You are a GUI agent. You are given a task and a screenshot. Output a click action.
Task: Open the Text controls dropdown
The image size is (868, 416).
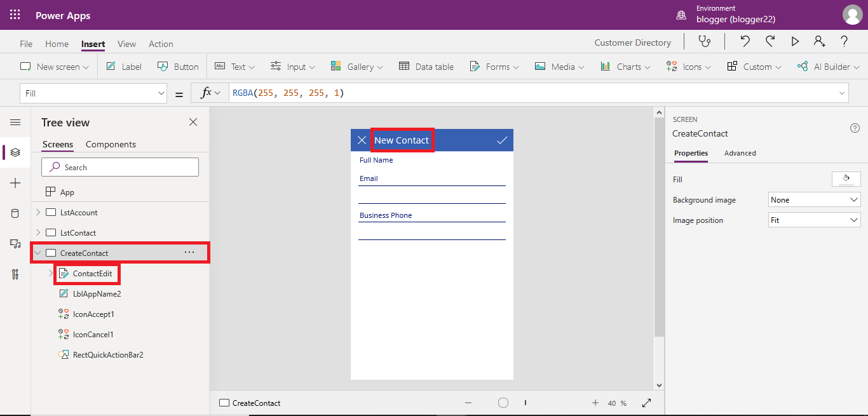point(234,67)
